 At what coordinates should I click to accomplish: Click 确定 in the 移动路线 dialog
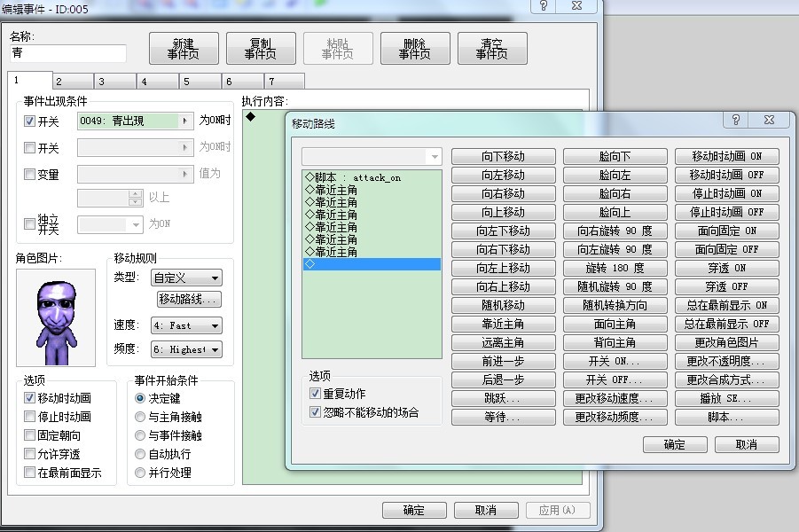(675, 444)
